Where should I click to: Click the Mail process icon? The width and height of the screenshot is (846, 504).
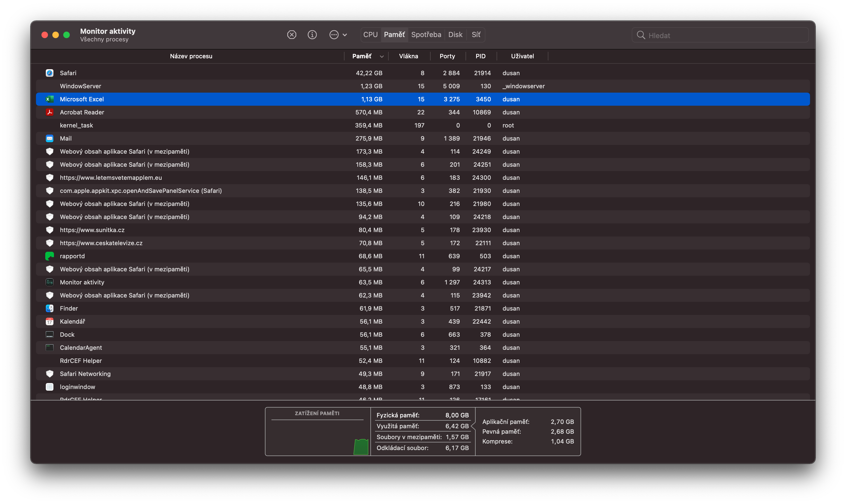[50, 138]
